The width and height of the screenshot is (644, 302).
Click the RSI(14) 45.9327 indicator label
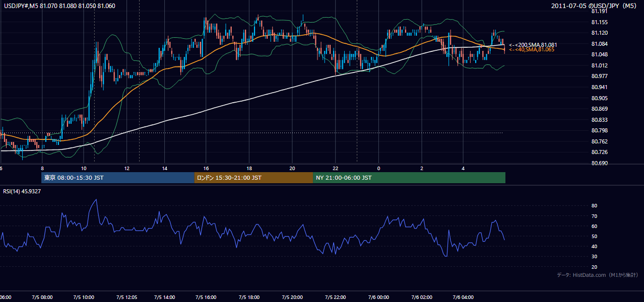coord(22,191)
